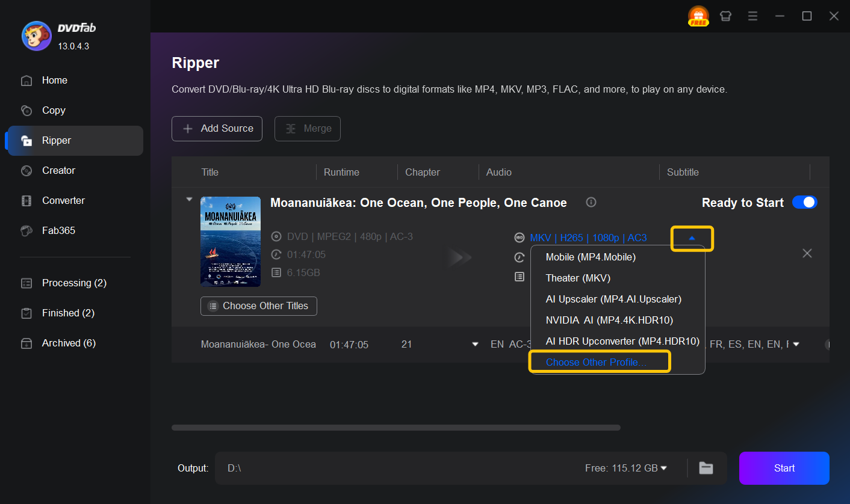Image resolution: width=850 pixels, height=504 pixels.
Task: View the Processing (2) queue
Action: (x=75, y=283)
